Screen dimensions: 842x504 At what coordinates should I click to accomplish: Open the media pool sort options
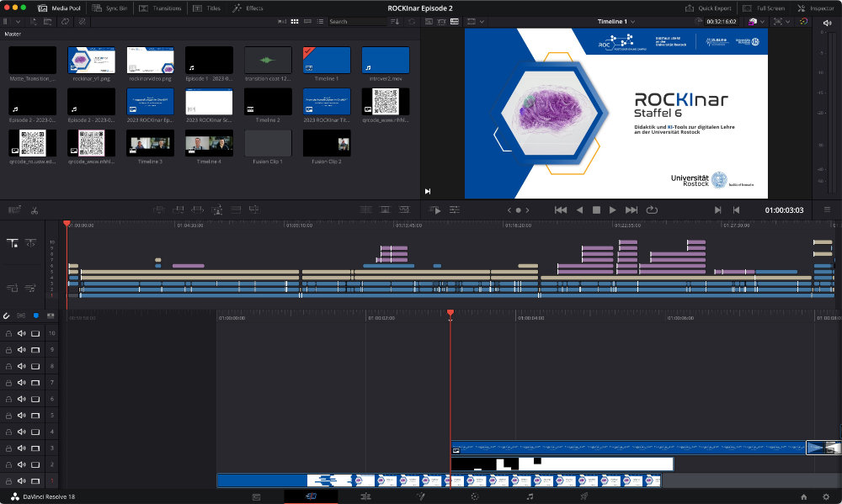click(x=395, y=22)
